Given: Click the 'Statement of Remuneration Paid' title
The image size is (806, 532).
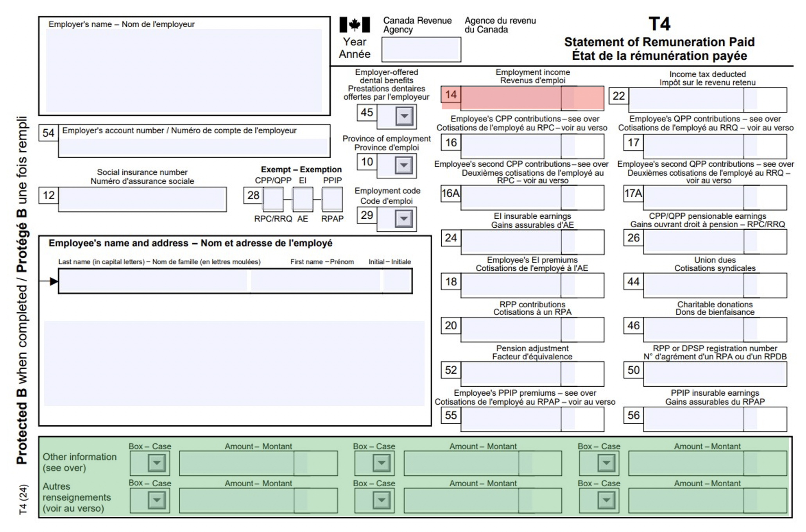Looking at the screenshot, I should 659,42.
